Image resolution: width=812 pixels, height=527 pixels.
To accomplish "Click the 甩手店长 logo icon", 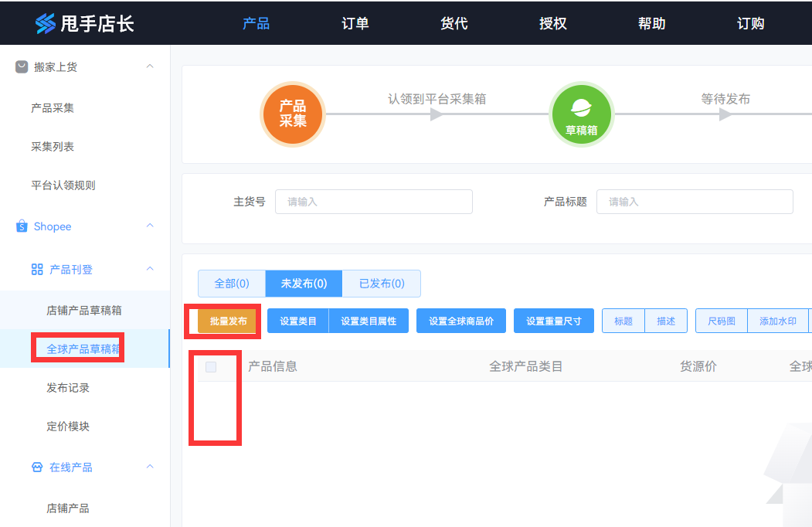I will point(46,23).
